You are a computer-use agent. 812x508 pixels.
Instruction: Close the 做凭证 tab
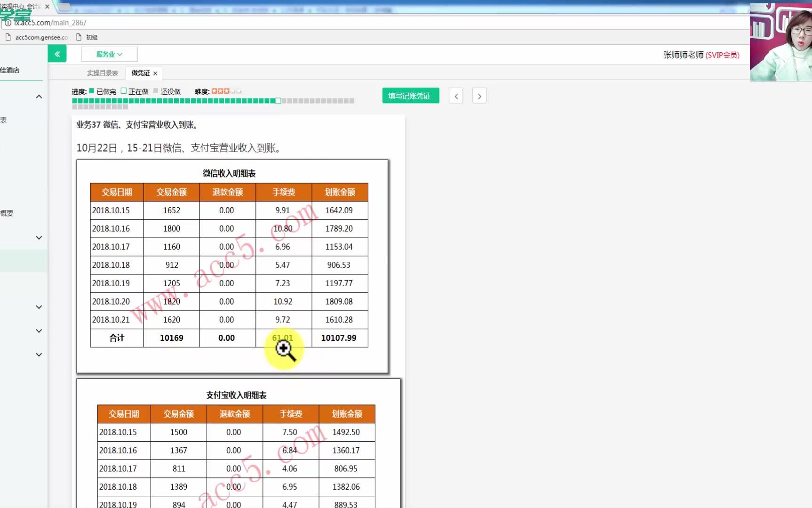tap(155, 73)
